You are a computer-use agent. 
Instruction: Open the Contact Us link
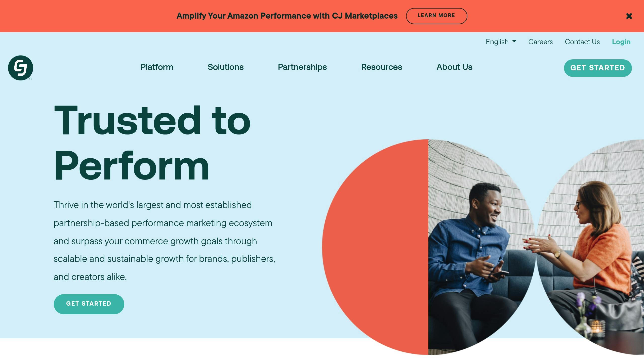tap(582, 42)
